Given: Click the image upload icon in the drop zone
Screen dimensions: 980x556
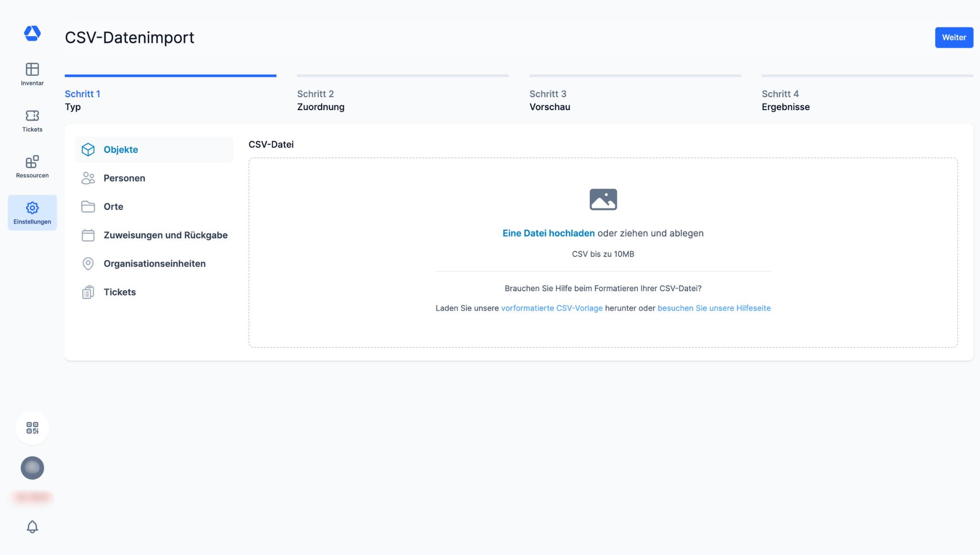Looking at the screenshot, I should pos(603,200).
